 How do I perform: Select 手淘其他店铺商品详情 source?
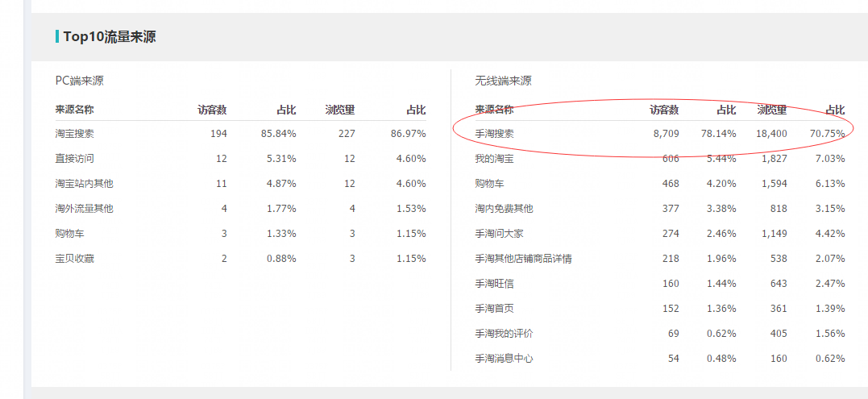tap(523, 259)
